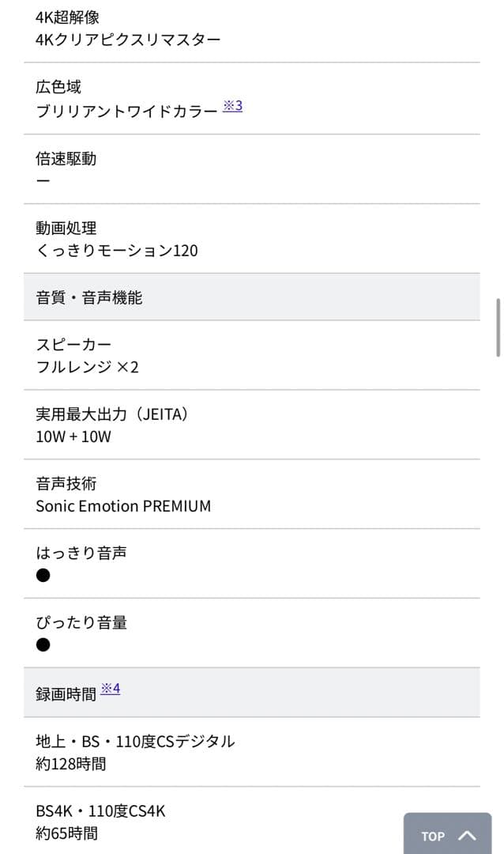This screenshot has width=504, height=854.
Task: Click the Sonic Emotion PREMIUM text
Action: click(123, 506)
